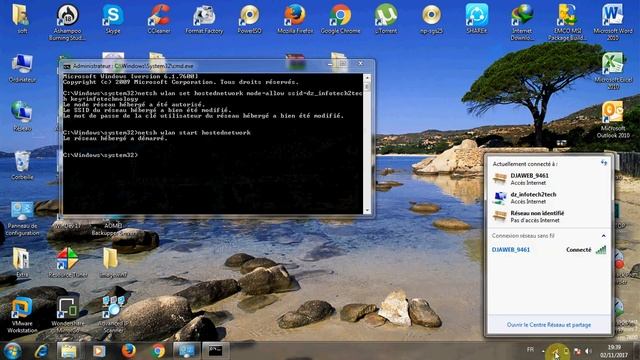The image size is (640, 360).
Task: Show hidden tray icons arrow
Action: click(x=543, y=351)
